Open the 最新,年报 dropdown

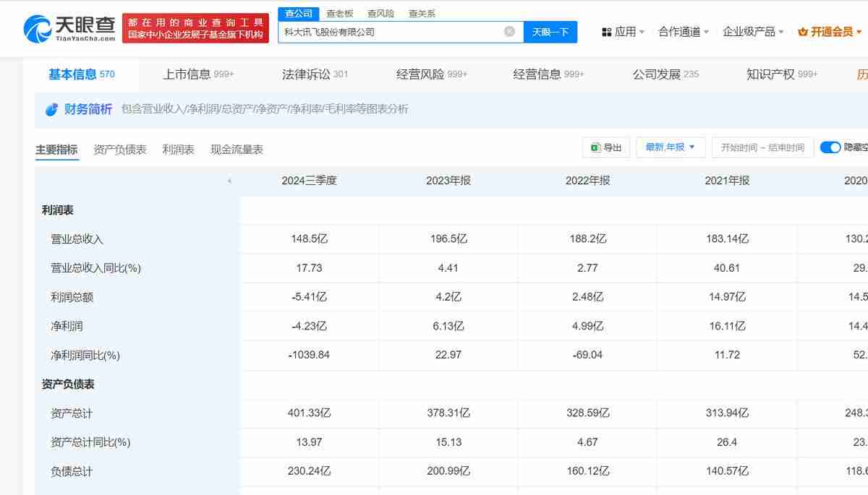[670, 147]
